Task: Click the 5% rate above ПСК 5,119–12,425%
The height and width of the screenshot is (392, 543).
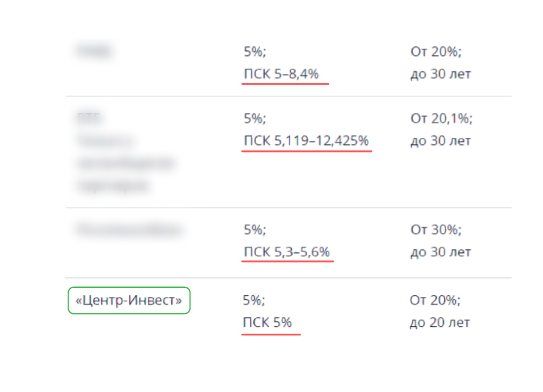Action: click(255, 118)
